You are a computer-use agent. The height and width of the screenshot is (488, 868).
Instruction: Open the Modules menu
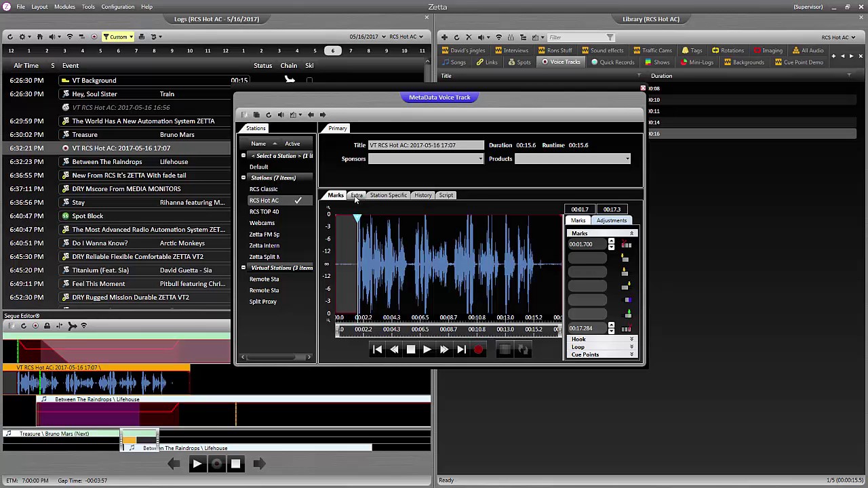[64, 7]
